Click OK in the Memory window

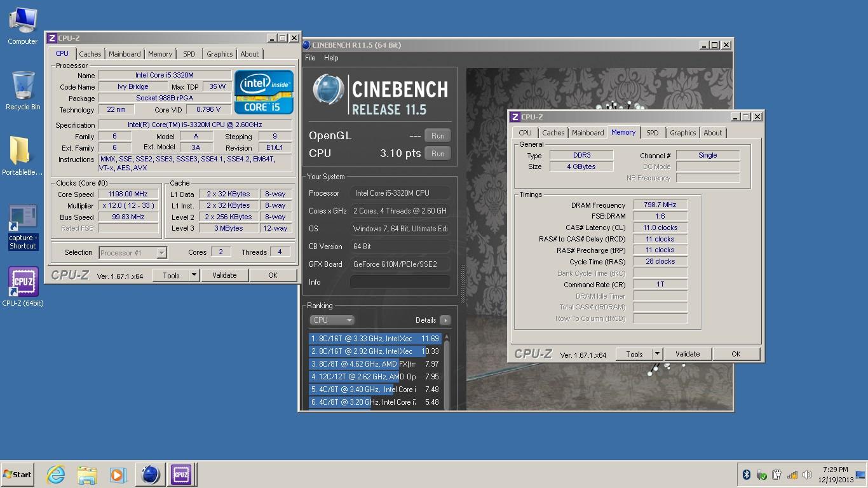coord(736,355)
